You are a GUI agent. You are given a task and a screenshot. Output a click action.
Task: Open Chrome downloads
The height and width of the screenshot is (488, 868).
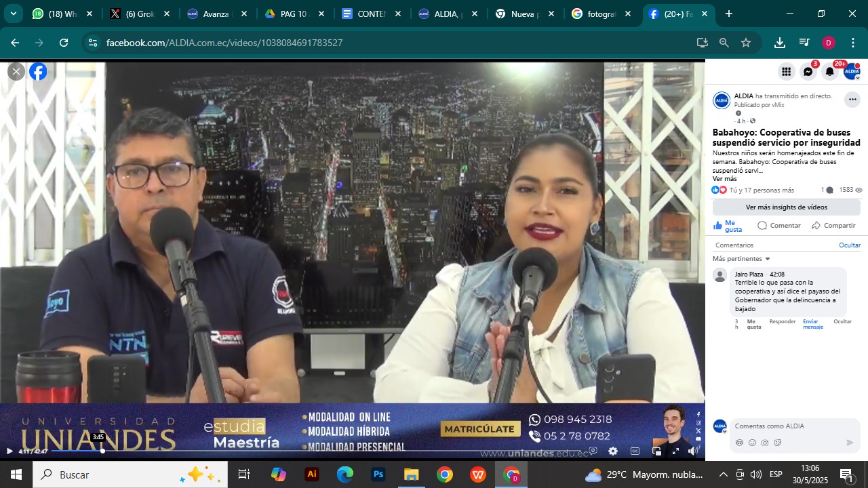(x=780, y=43)
